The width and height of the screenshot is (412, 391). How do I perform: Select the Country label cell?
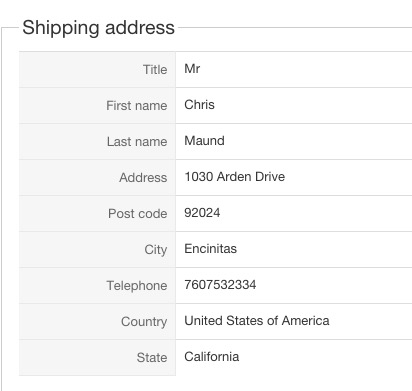coord(97,321)
